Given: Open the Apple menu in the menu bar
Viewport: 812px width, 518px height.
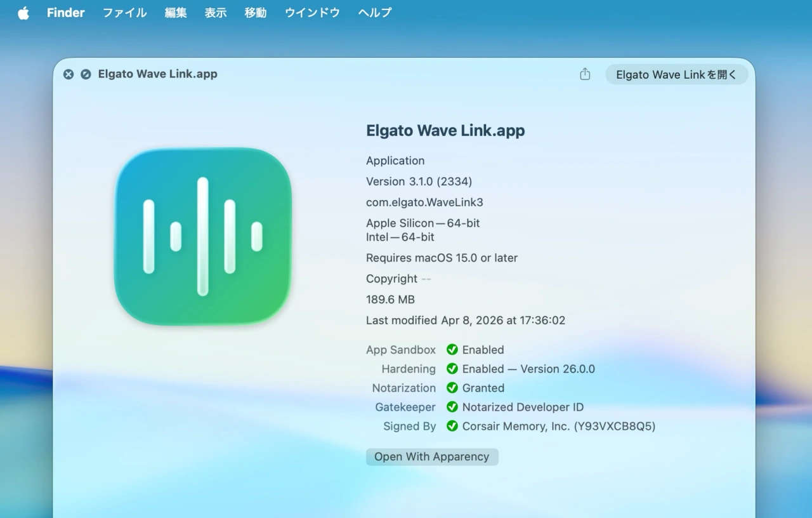Looking at the screenshot, I should (23, 12).
